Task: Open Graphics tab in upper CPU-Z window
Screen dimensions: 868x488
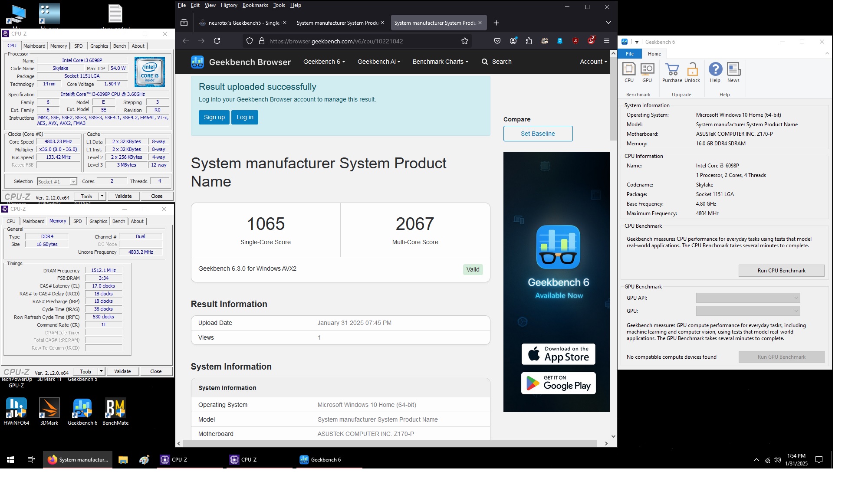Action: pos(99,46)
